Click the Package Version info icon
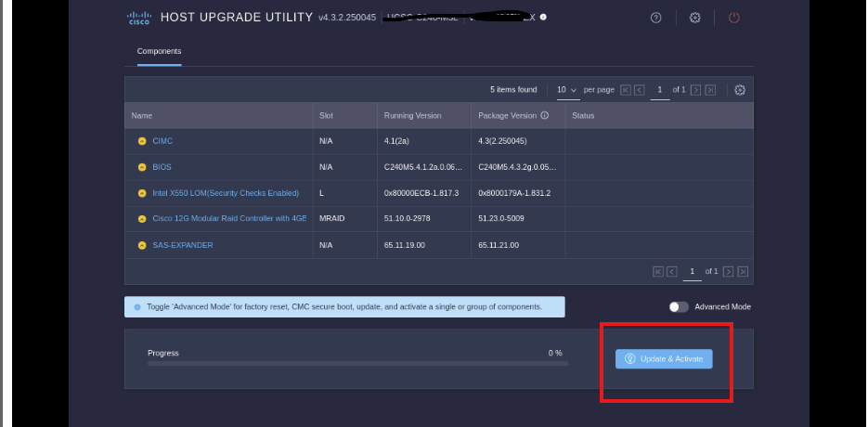Viewport: 868px width, 427px height. pos(545,115)
